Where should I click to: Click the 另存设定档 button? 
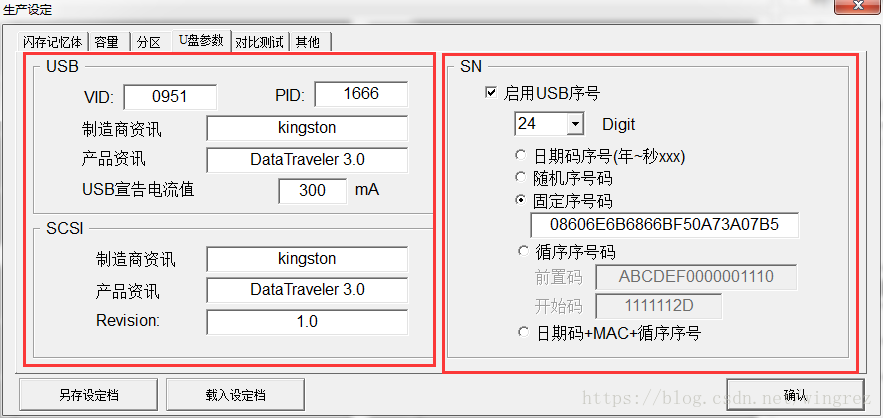[88, 395]
